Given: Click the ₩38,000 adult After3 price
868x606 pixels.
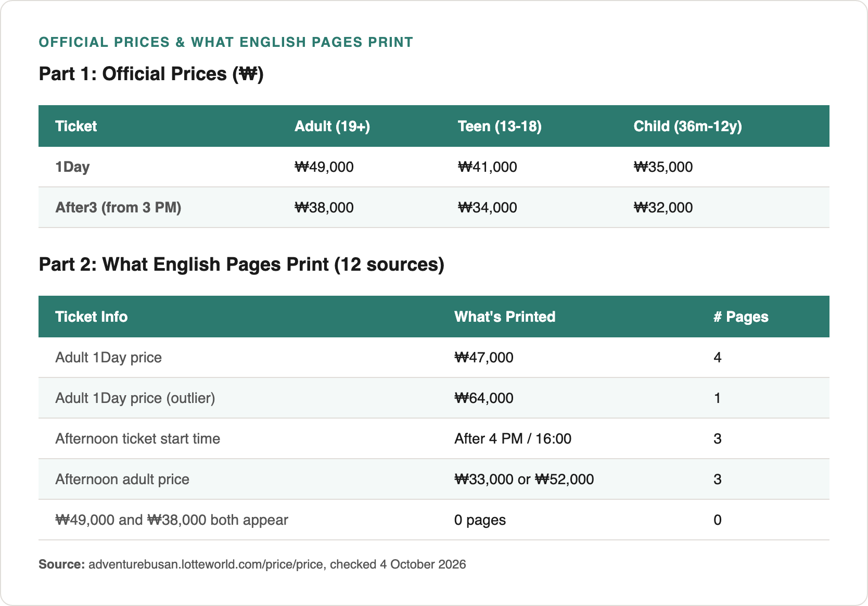Looking at the screenshot, I should point(324,207).
